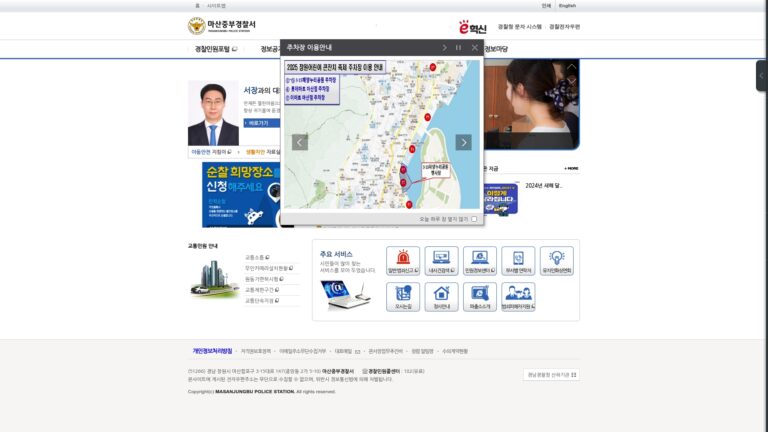The image size is (768, 432).
Task: Switch site language to English
Action: (x=567, y=6)
